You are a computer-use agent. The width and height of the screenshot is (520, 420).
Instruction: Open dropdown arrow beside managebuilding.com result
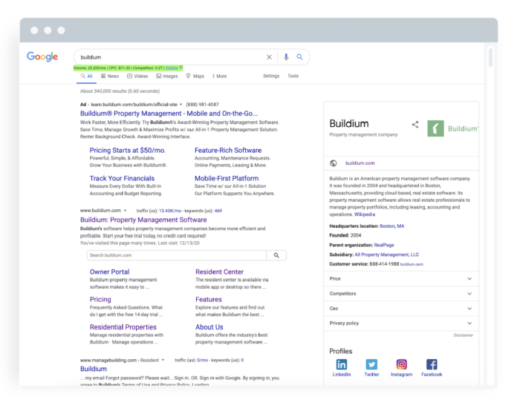pos(163,361)
